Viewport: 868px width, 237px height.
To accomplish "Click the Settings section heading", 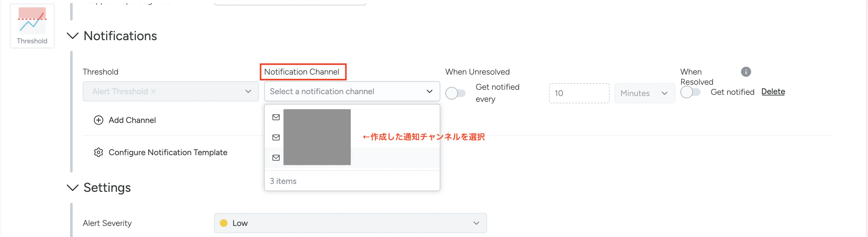I will point(107,187).
